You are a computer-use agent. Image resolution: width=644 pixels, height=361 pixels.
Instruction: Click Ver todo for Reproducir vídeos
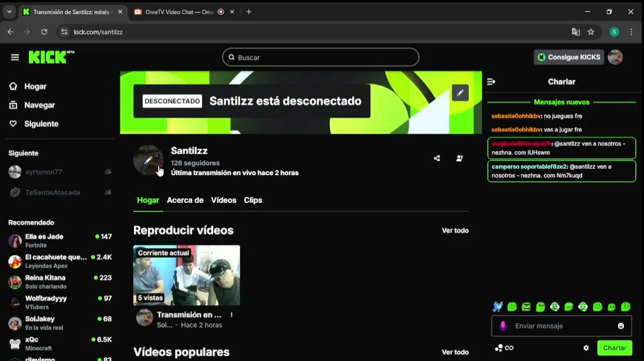[455, 231]
